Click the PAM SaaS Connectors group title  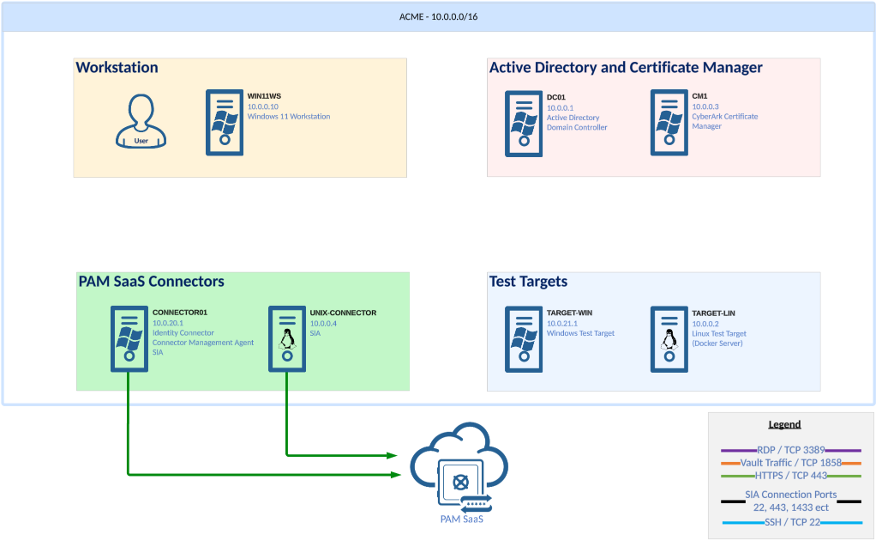coord(151,282)
